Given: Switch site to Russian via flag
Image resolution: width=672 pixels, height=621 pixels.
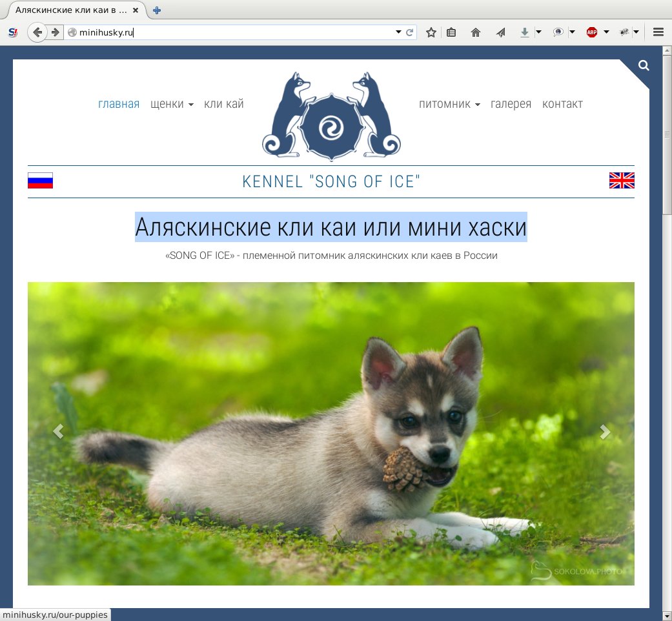Looking at the screenshot, I should (x=40, y=181).
